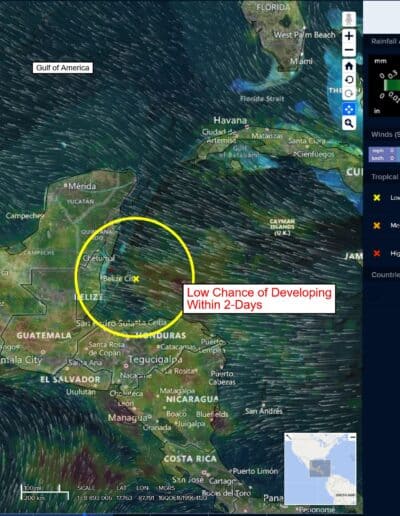The width and height of the screenshot is (400, 516).
Task: Select the Street View pegman icon
Action: (x=349, y=19)
